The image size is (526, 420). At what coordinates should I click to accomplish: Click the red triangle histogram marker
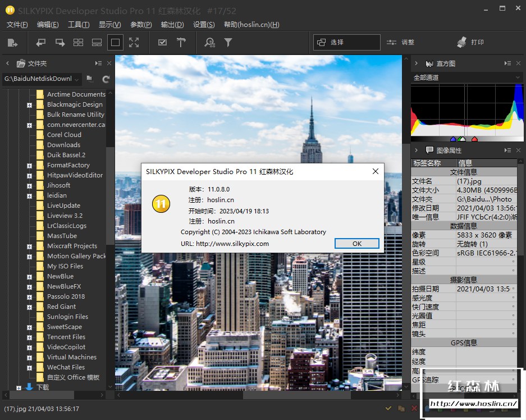coord(474,139)
